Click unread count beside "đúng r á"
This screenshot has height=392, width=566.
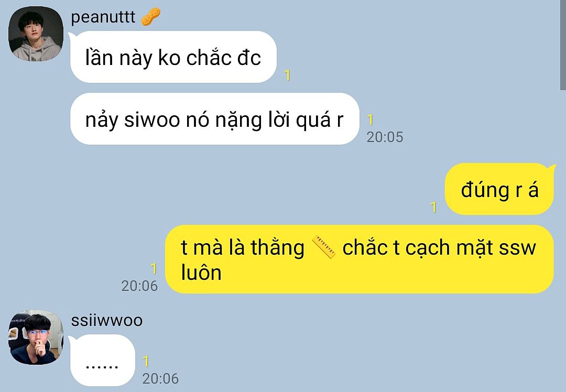click(x=434, y=207)
